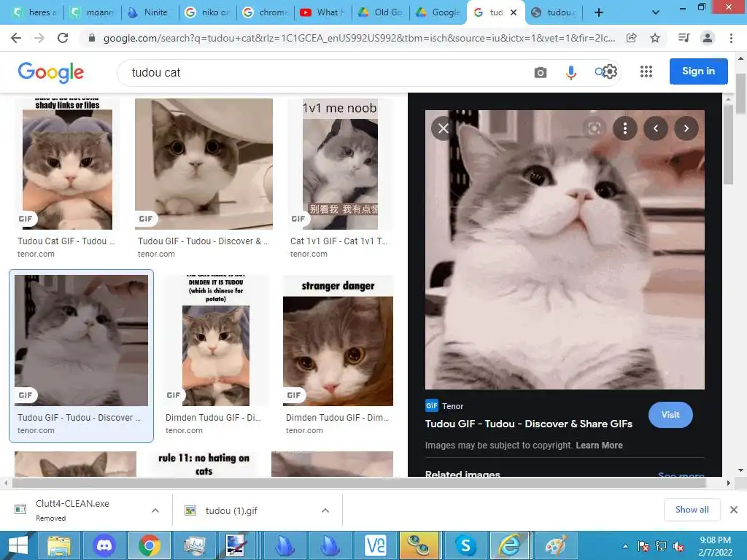Click the address bar URL
747x560 pixels.
click(359, 38)
